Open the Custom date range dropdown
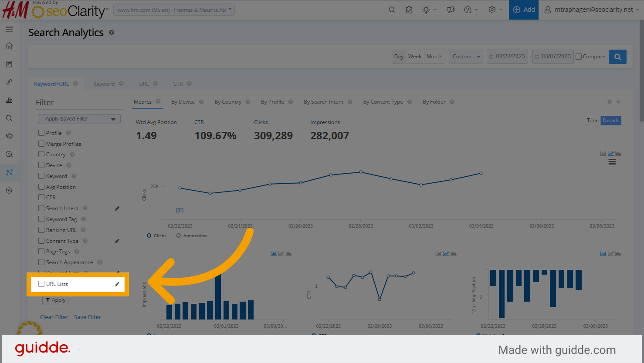 point(466,57)
